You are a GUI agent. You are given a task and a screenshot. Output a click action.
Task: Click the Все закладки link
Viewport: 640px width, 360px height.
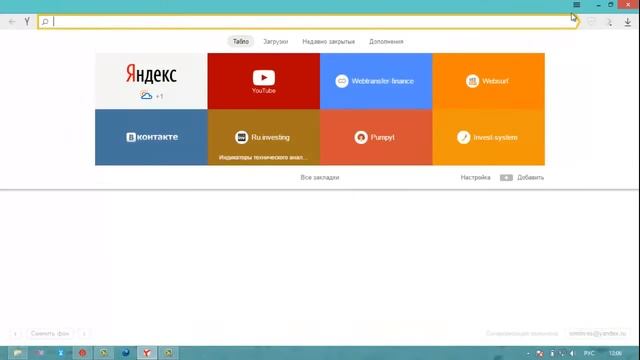click(320, 178)
